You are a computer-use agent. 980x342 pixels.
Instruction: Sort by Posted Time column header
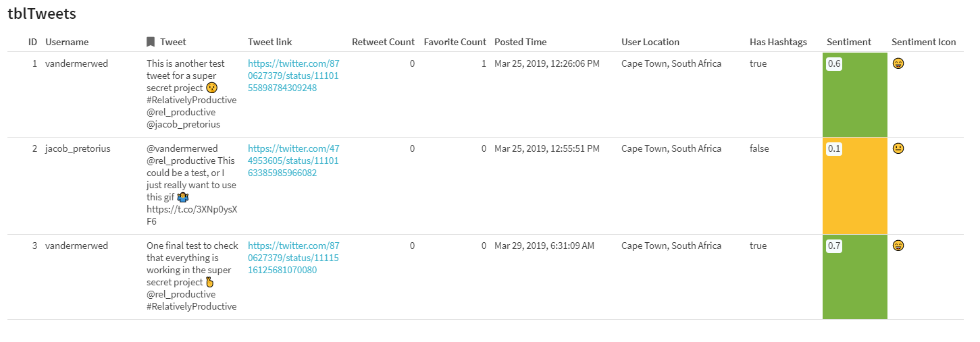pos(520,42)
